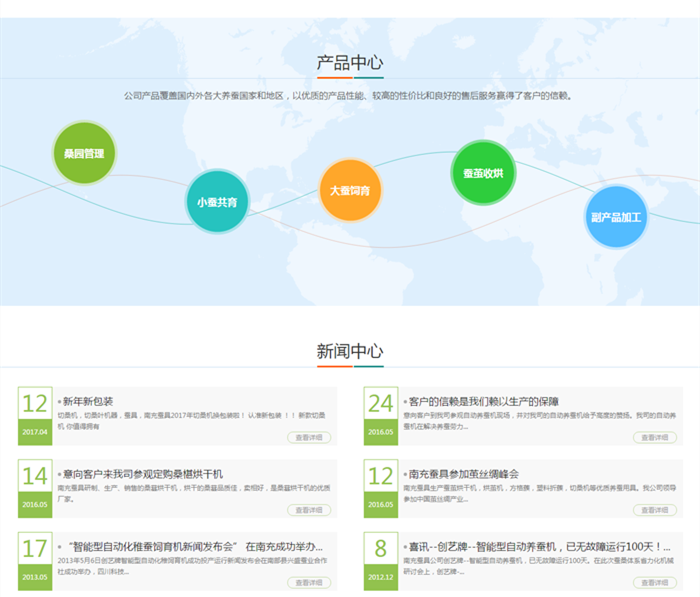Open the 新年新包装 news article
700x597 pixels.
(88, 400)
